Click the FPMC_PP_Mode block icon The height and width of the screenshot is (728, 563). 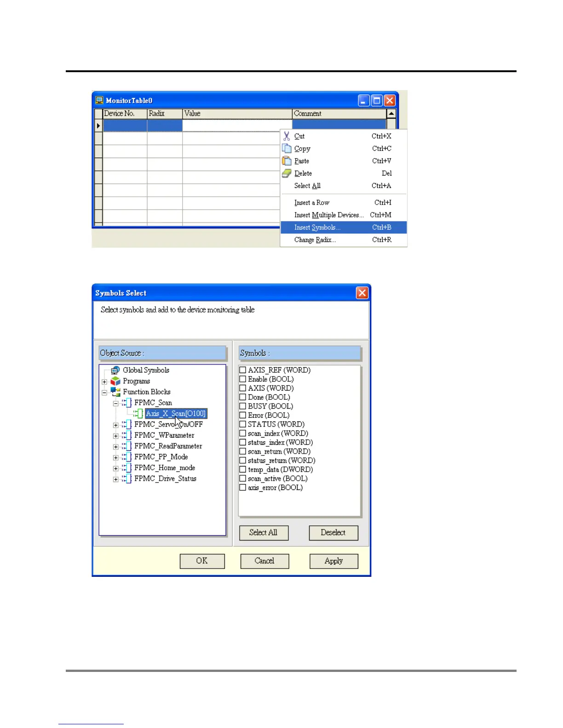(126, 457)
